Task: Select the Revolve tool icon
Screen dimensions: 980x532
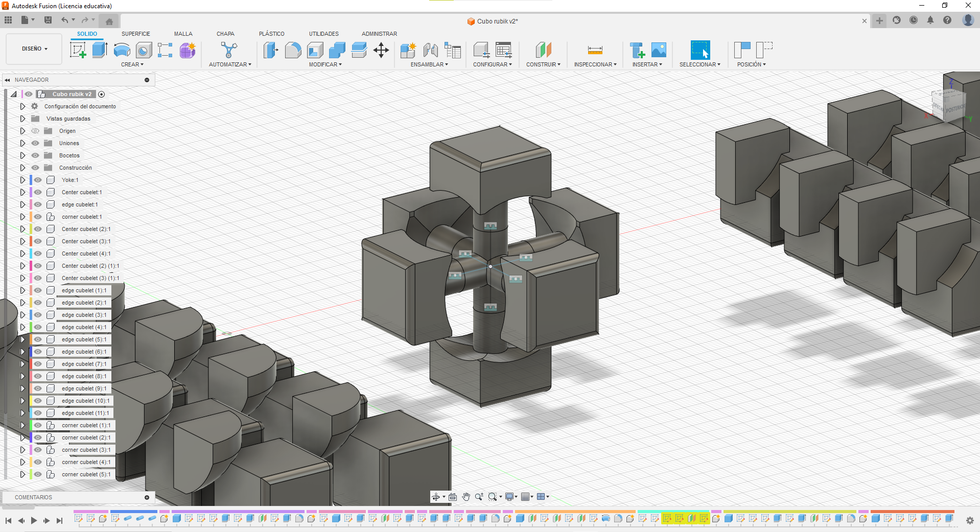Action: (122, 50)
